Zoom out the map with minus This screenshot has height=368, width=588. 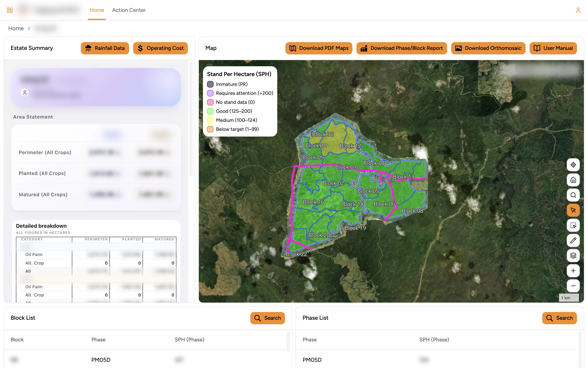pos(573,286)
